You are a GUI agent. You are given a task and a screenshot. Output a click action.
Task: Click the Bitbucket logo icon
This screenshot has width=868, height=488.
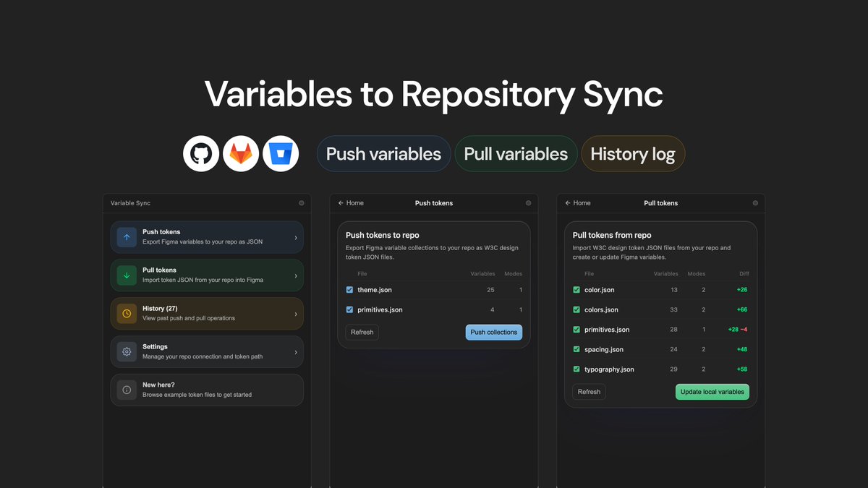[281, 154]
